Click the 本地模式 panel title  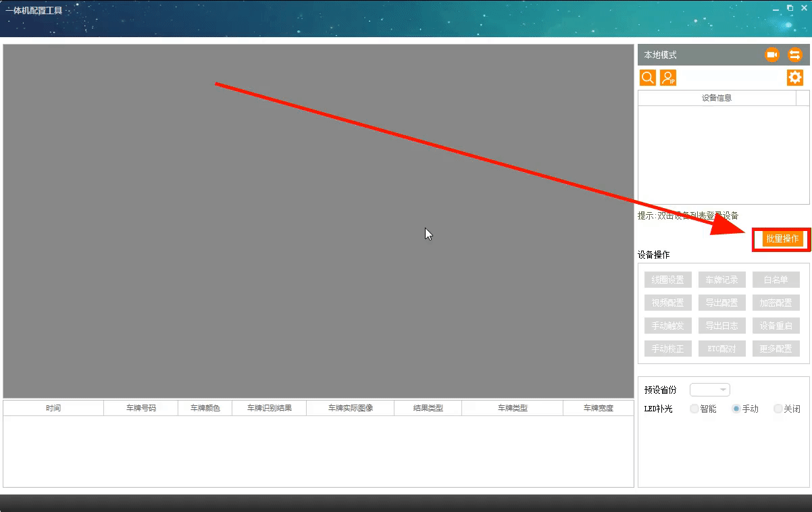click(x=661, y=55)
